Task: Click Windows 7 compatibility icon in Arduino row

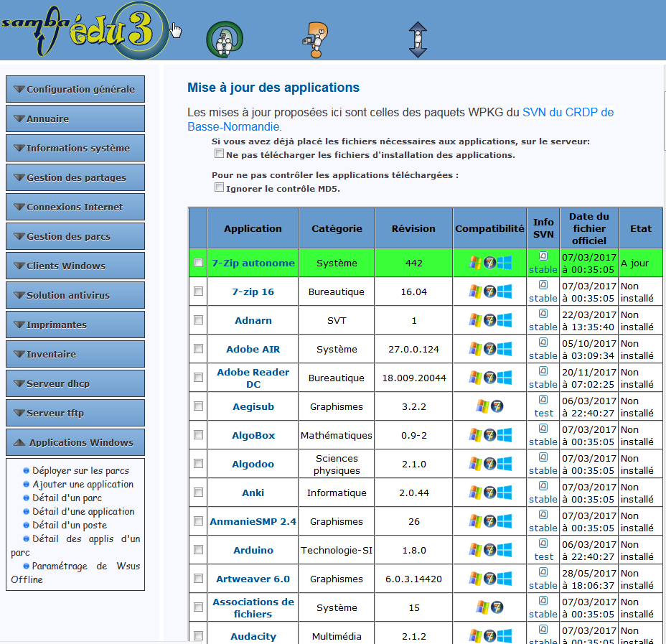Action: [x=489, y=550]
